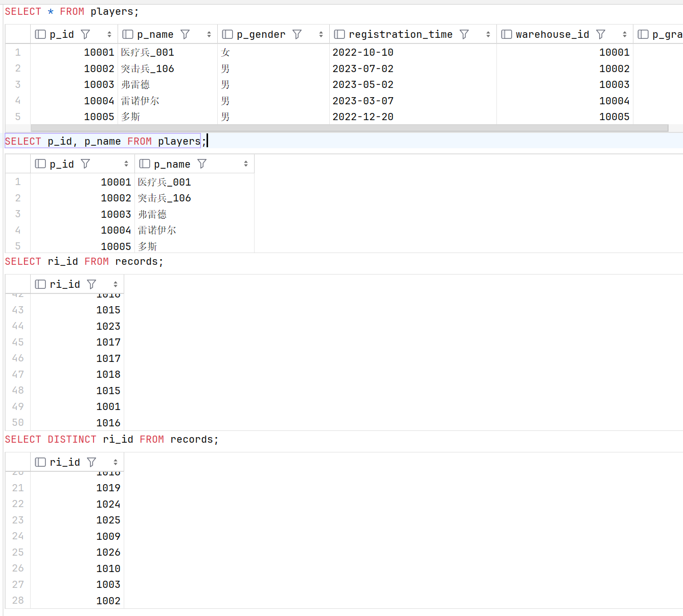683x616 pixels.
Task: Filter p_name in the second result table
Action: 202,164
